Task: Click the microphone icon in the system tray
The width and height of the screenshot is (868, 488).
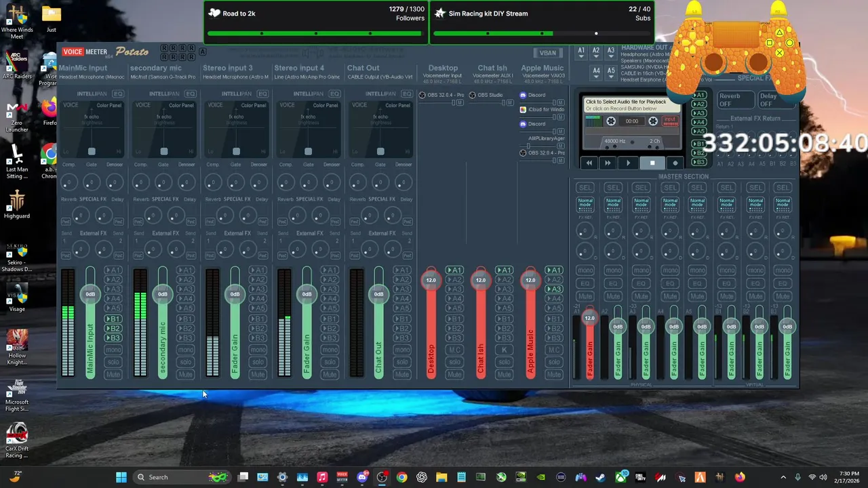Action: click(x=797, y=477)
